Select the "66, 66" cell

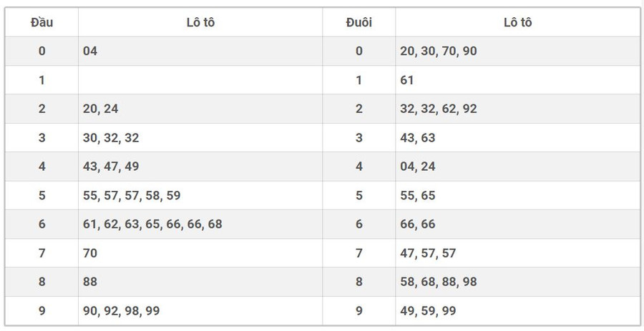[418, 224]
